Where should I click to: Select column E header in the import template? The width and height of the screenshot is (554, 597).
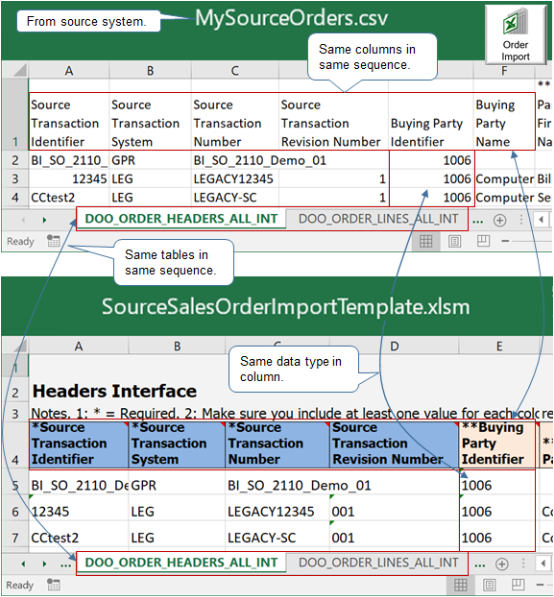click(x=499, y=346)
